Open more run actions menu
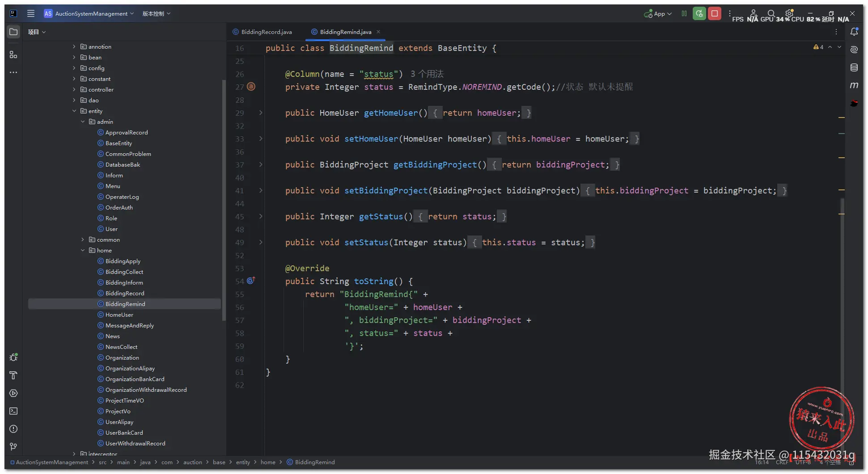The image size is (868, 474). click(729, 13)
